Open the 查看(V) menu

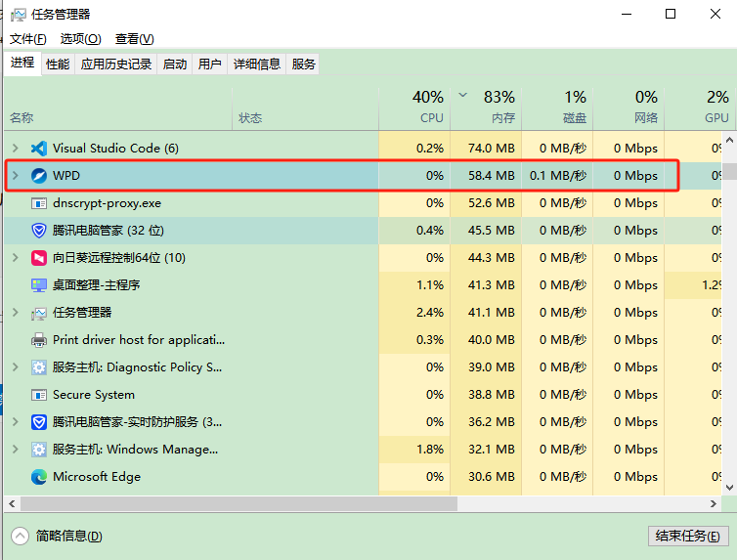click(135, 39)
